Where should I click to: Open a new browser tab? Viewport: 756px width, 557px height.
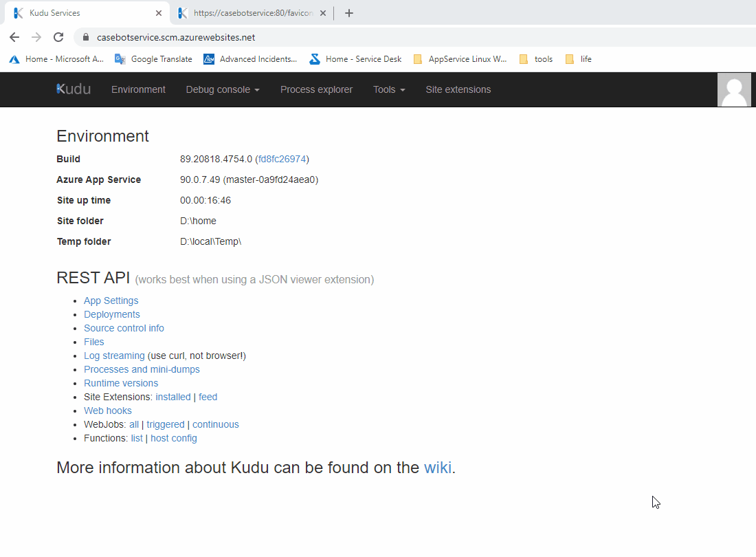point(349,13)
